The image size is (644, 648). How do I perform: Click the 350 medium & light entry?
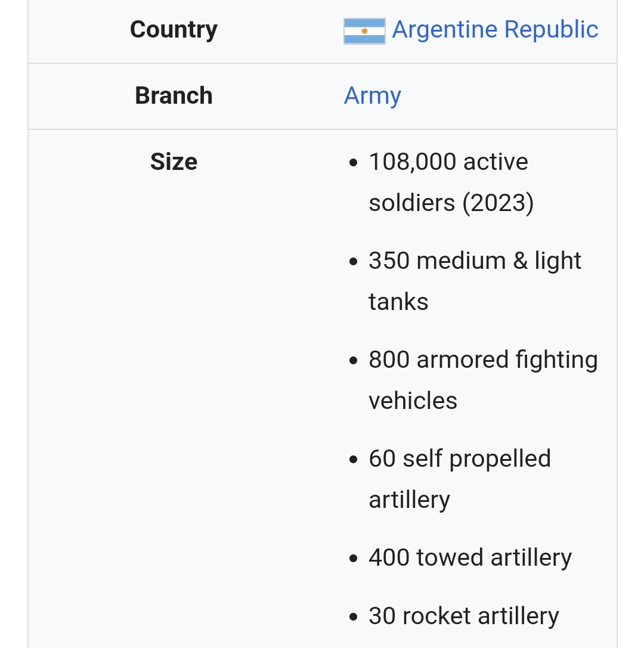475,261
